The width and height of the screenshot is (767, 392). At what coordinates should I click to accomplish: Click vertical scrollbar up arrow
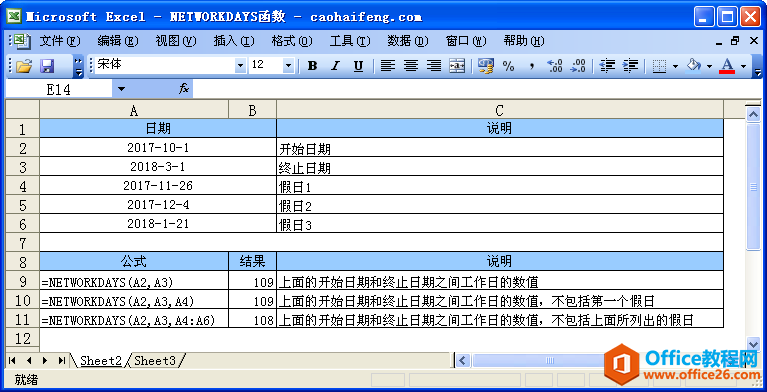coord(753,115)
